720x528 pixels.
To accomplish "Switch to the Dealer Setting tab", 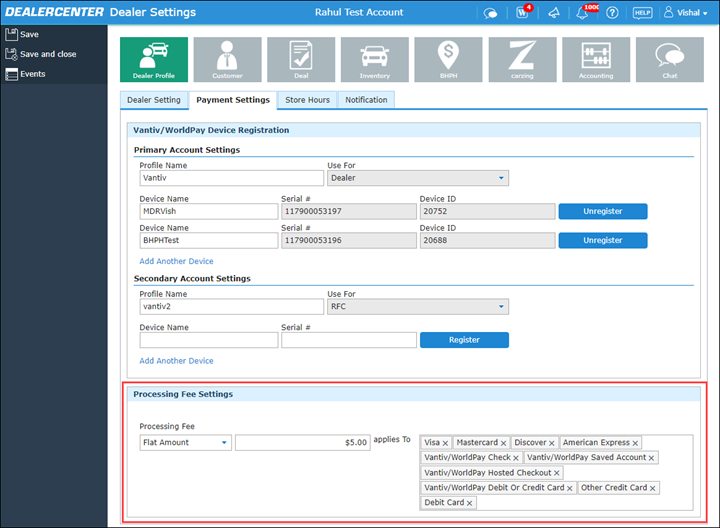I will pos(154,100).
